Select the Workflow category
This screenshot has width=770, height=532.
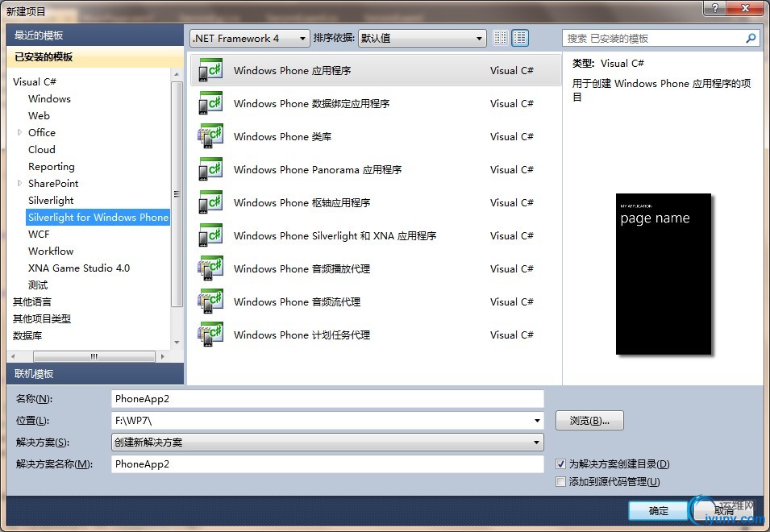click(x=51, y=251)
